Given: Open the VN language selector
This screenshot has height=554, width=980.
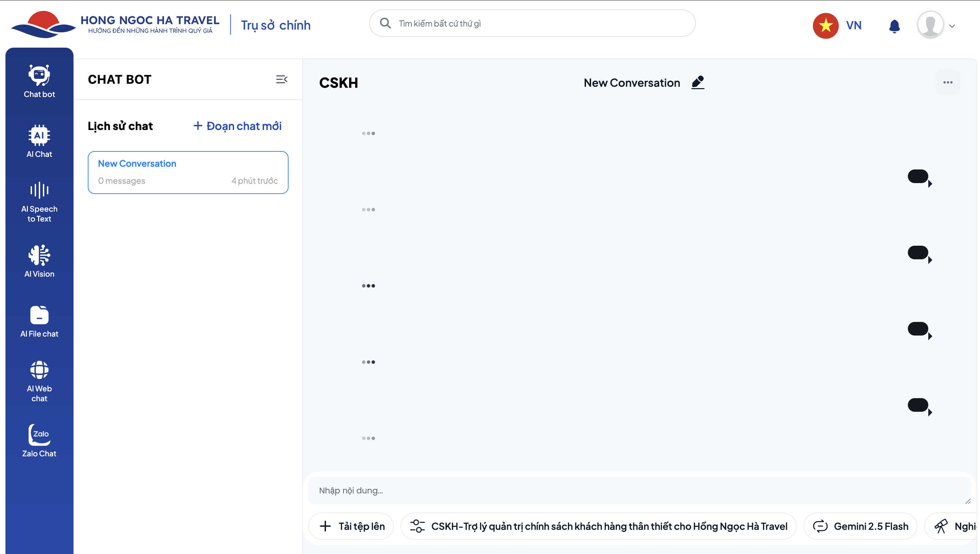Looking at the screenshot, I should point(838,26).
